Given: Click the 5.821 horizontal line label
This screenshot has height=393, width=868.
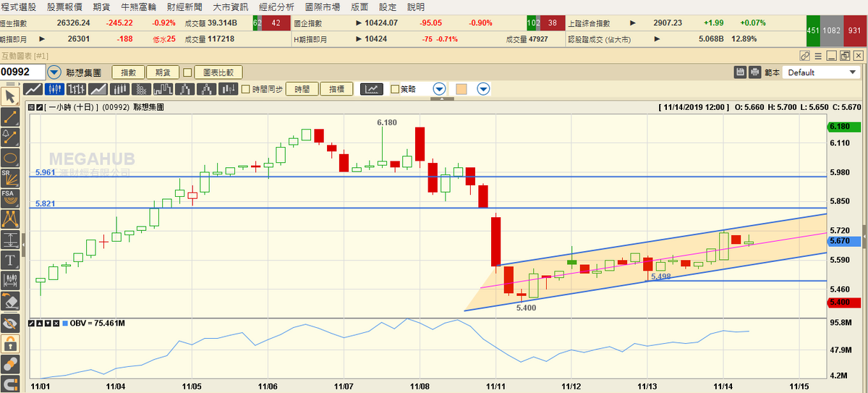Looking at the screenshot, I should pyautogui.click(x=45, y=204).
